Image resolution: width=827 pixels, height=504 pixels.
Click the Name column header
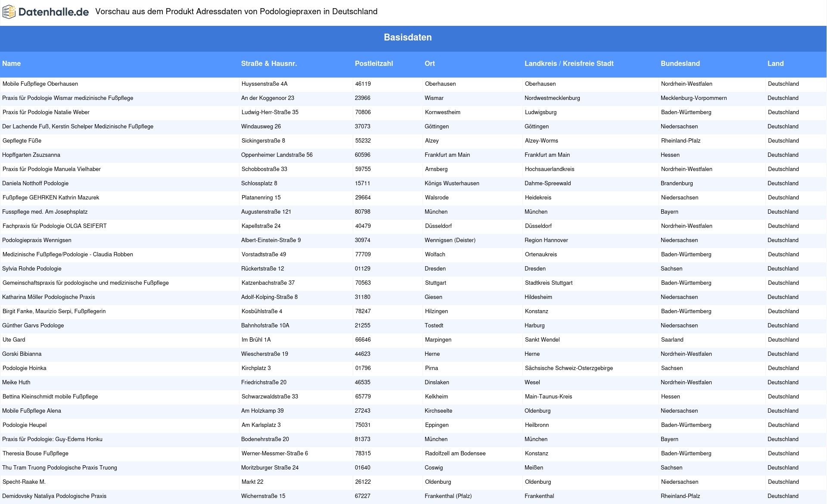(12, 63)
